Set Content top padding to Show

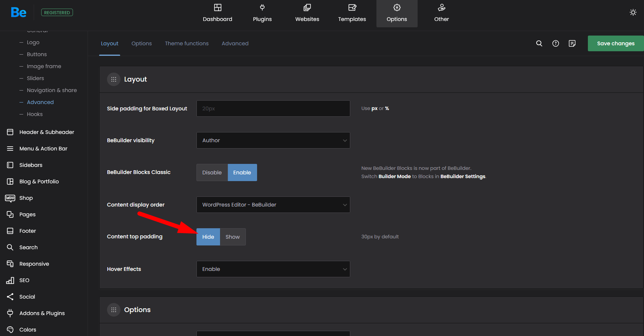232,237
